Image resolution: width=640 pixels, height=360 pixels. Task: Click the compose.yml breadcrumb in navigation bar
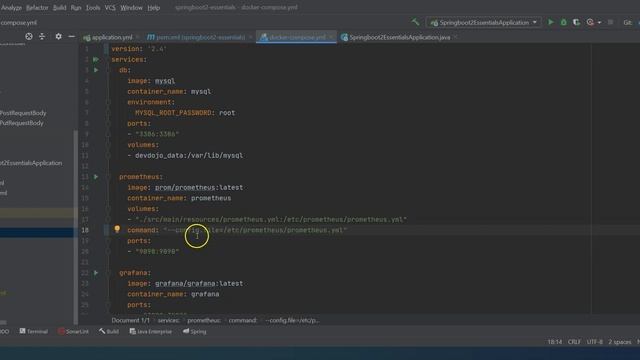18,22
